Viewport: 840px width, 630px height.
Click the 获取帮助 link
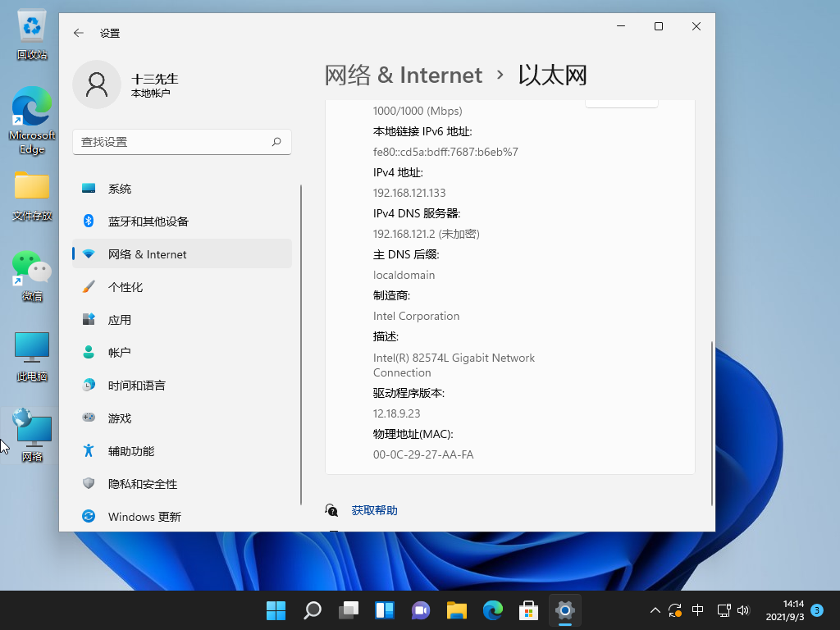375,509
